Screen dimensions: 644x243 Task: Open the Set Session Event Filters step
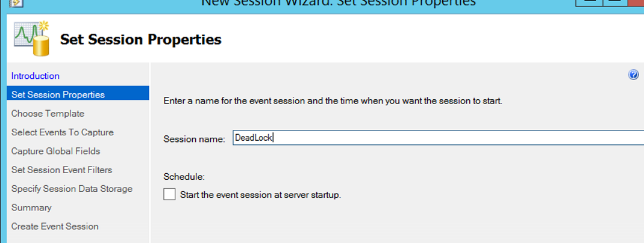point(61,170)
